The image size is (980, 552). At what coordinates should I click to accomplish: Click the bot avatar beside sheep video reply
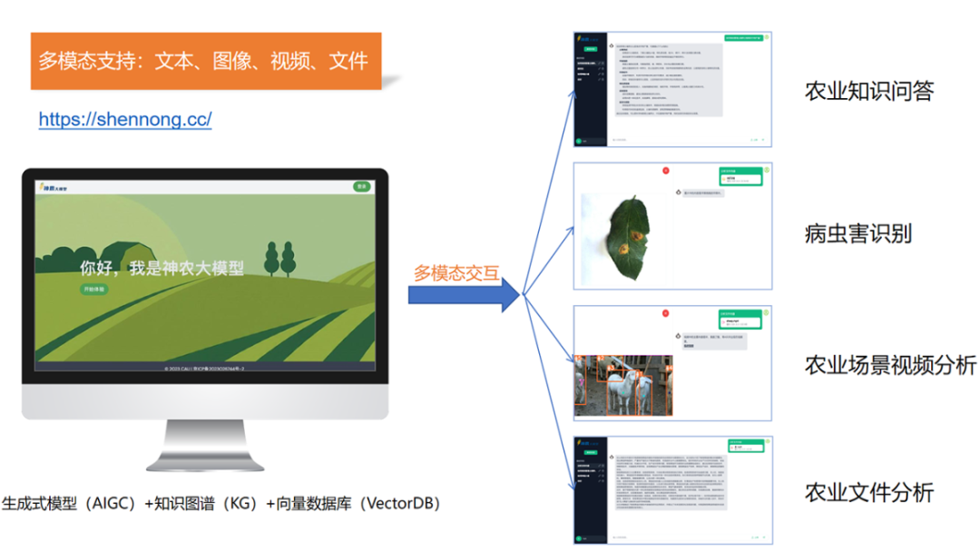[678, 335]
